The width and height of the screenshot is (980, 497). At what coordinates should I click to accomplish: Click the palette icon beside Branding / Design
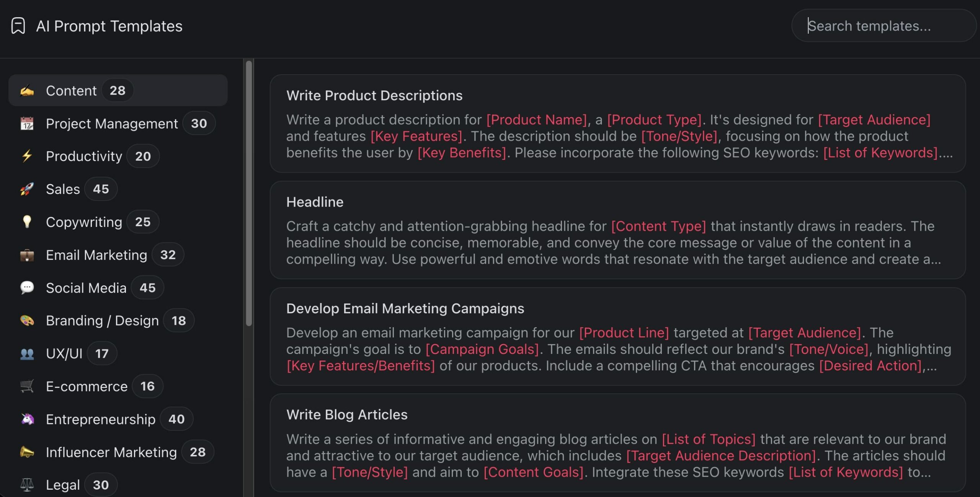click(x=27, y=320)
